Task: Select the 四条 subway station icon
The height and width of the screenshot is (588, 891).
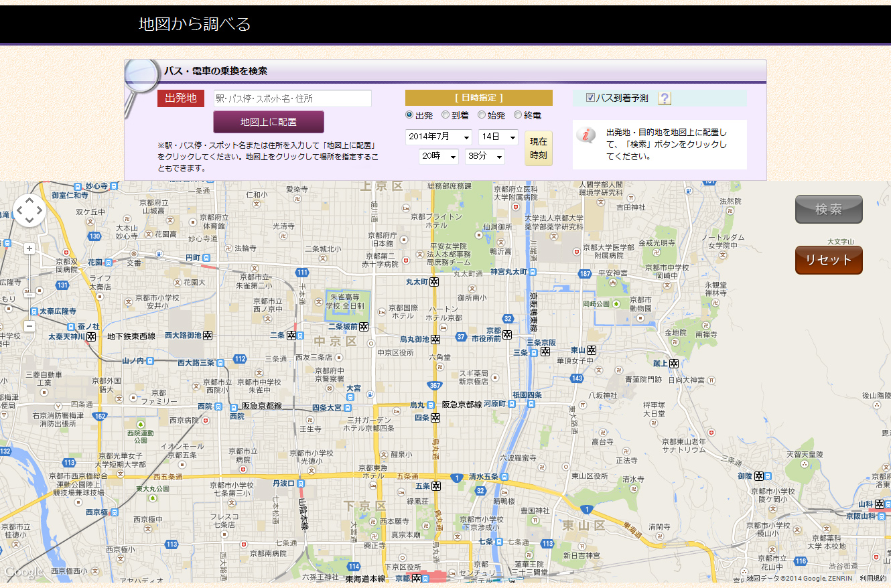Action: pyautogui.click(x=435, y=418)
